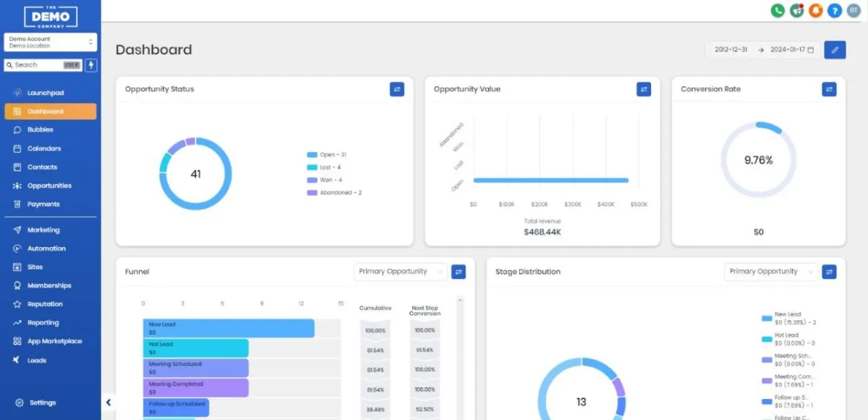Click the Settings gear icon
The image size is (868, 420).
pos(20,403)
